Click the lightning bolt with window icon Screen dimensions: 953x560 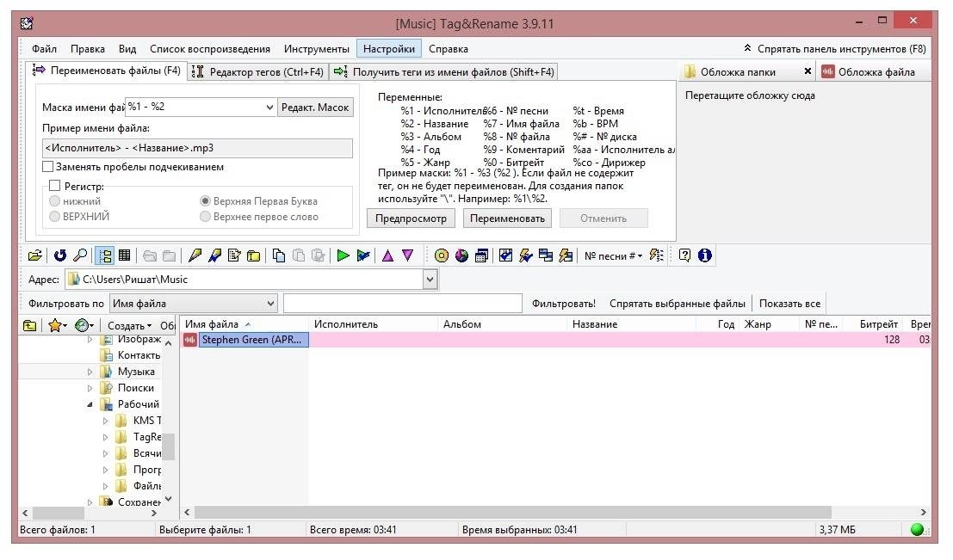(566, 255)
